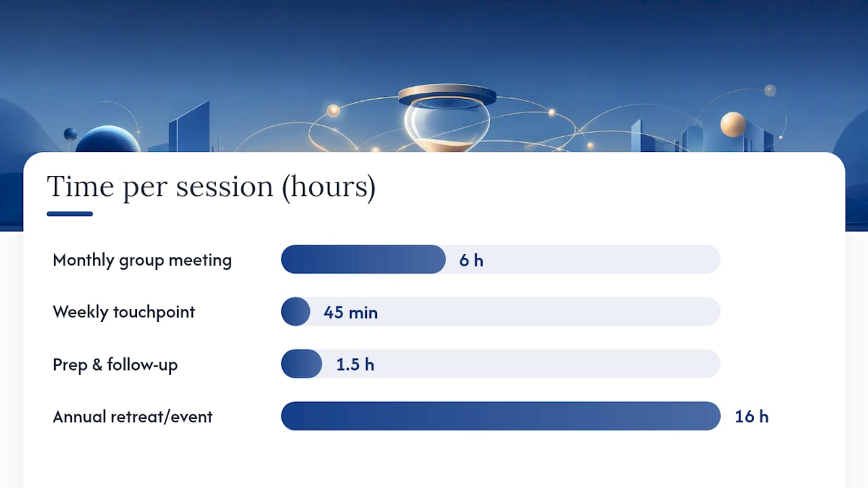
Task: Select the filled Weekly touchpoint bar segment
Action: 296,312
